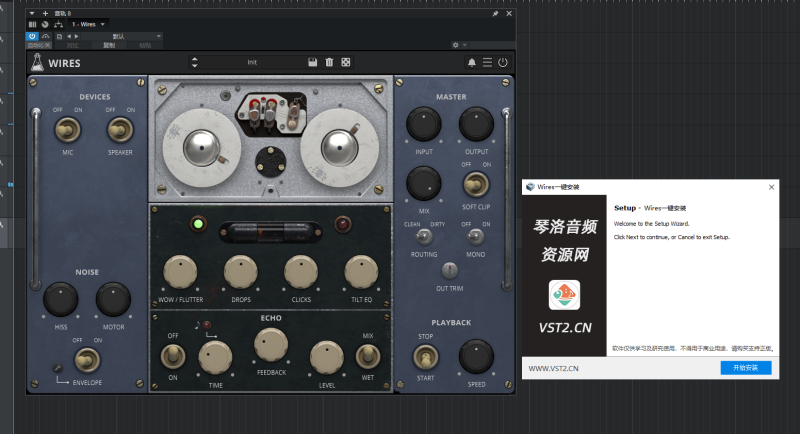Randomize settings with the dice icon

345,62
